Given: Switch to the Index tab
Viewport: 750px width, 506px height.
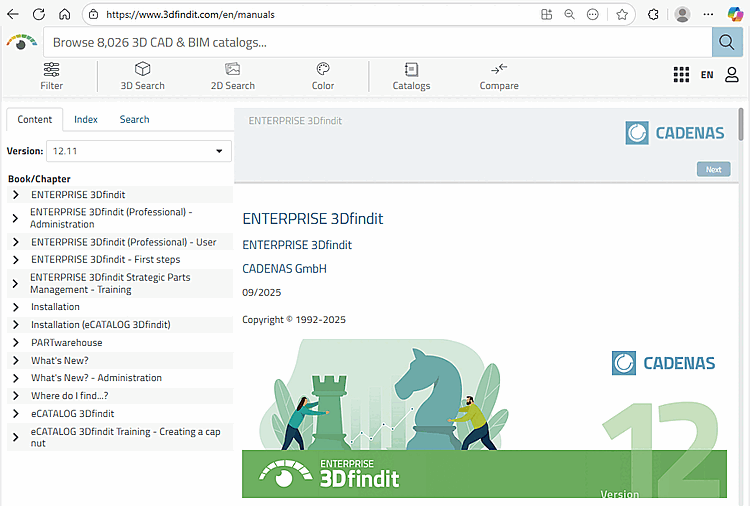Looking at the screenshot, I should click(86, 120).
